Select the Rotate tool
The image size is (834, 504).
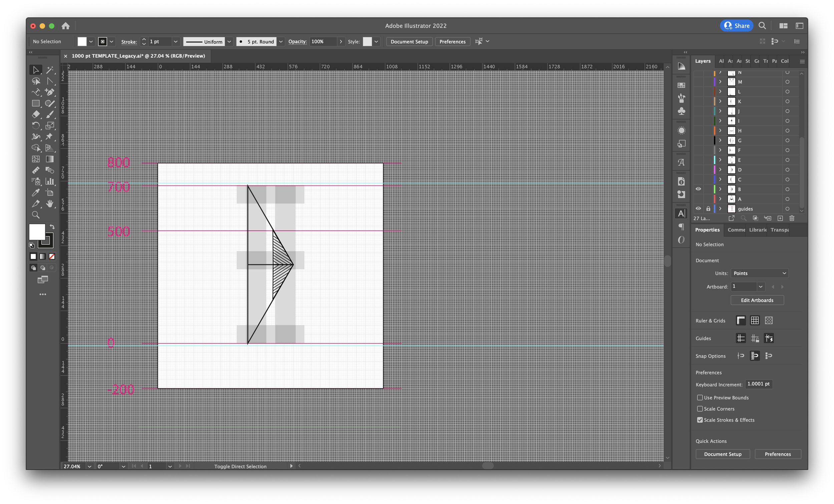coord(36,126)
